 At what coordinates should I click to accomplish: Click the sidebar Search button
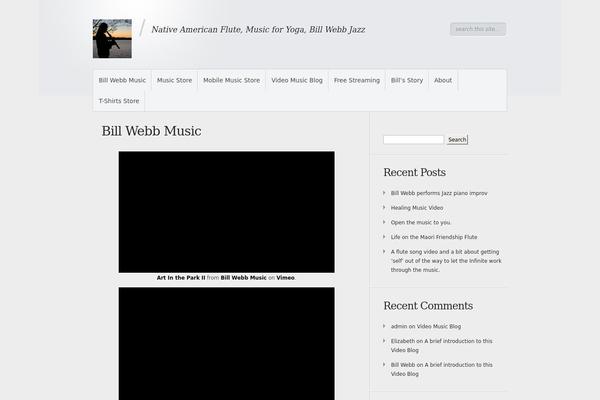pyautogui.click(x=457, y=140)
